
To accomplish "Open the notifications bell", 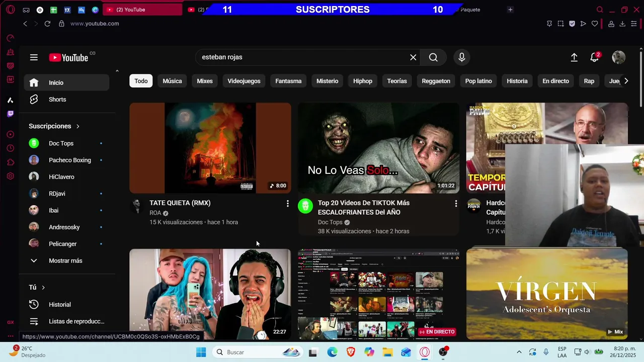I will click(595, 57).
